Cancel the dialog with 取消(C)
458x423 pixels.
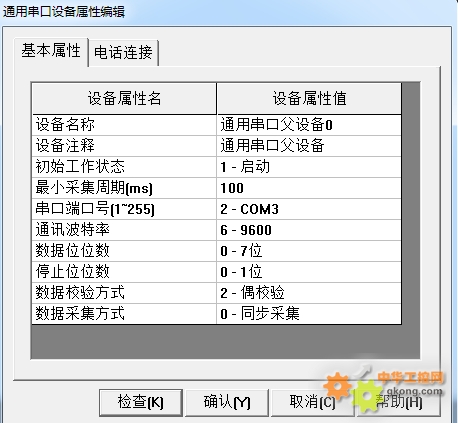click(312, 402)
